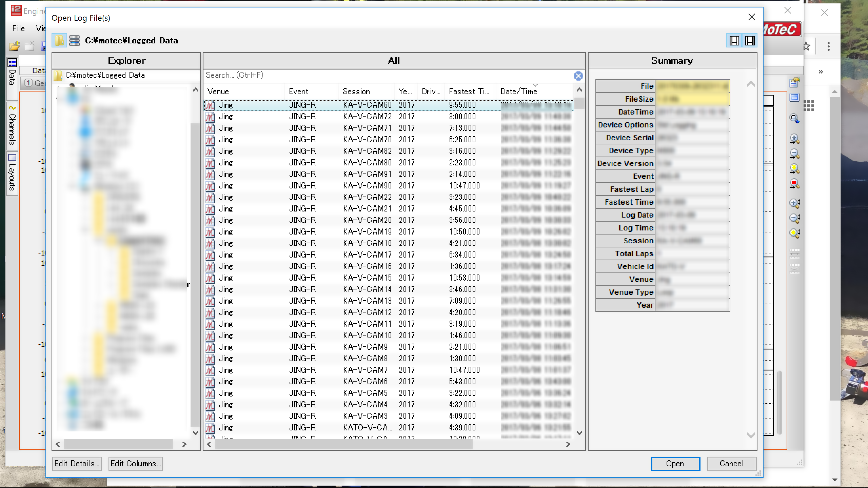Screen dimensions: 868x488
Task: Click the log file icon for KA-V-CAM72
Action: (210, 117)
